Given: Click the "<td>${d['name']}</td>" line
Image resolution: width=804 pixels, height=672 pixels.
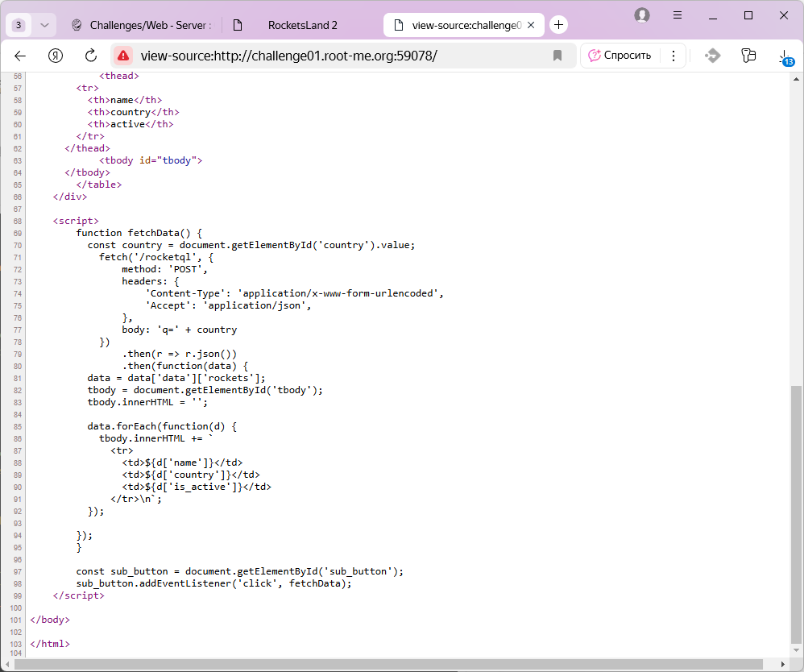Looking at the screenshot, I should coord(182,463).
